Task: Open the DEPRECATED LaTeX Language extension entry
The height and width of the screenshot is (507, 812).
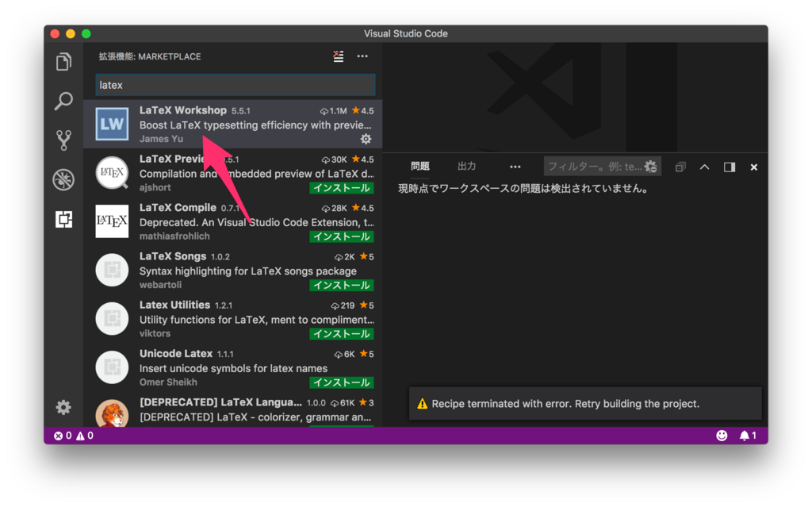Action: pyautogui.click(x=232, y=410)
